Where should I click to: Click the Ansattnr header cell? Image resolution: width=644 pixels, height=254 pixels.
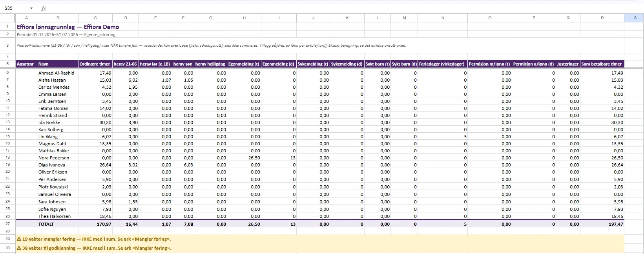coord(26,64)
